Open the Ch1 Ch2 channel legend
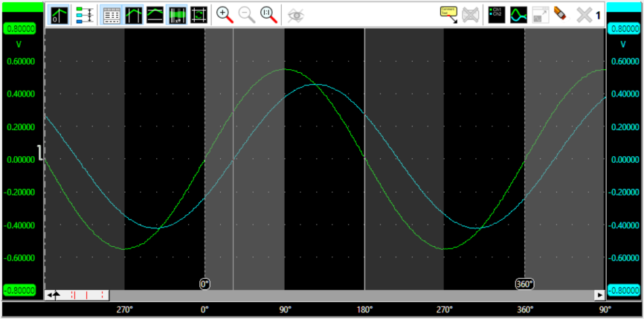Screen dimensions: 644x319 pyautogui.click(x=497, y=15)
